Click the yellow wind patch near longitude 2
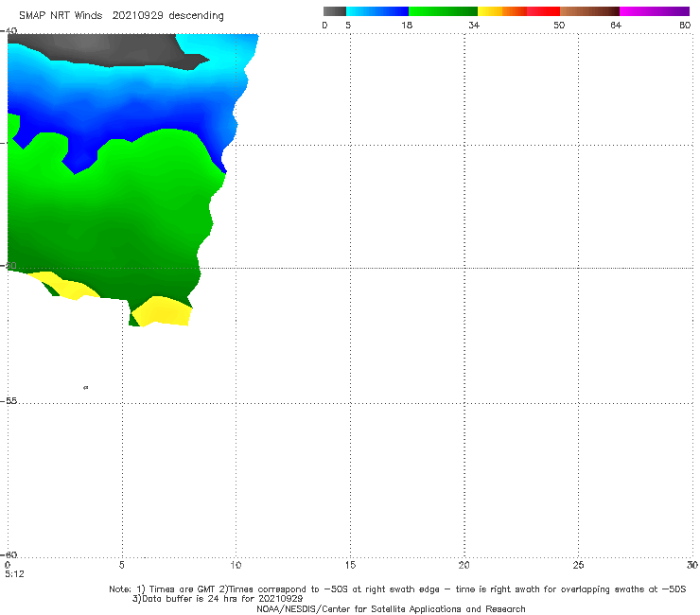The height and width of the screenshot is (615, 700). [x=64, y=286]
